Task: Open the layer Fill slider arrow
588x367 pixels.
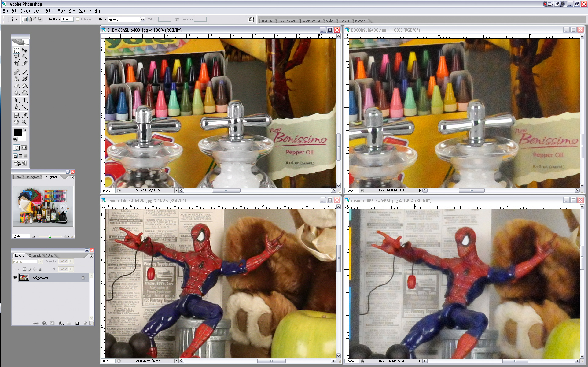Action: 71,269
